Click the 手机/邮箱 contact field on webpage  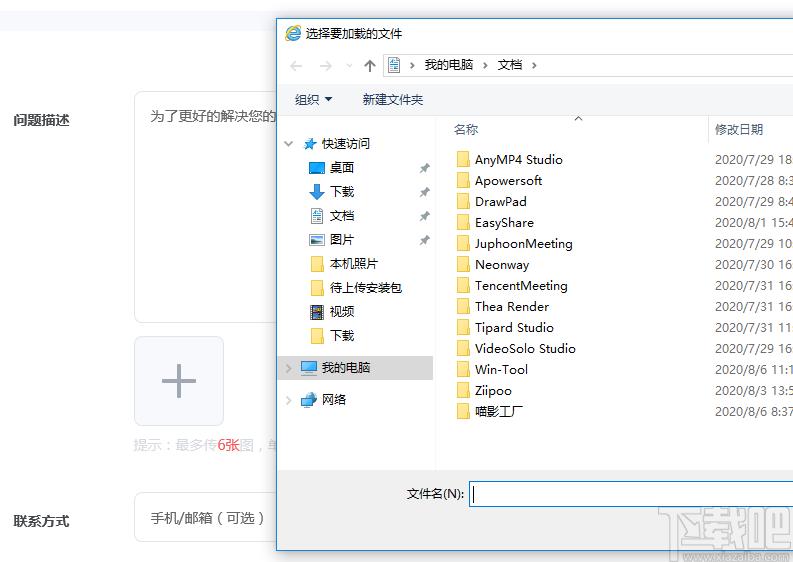click(205, 517)
